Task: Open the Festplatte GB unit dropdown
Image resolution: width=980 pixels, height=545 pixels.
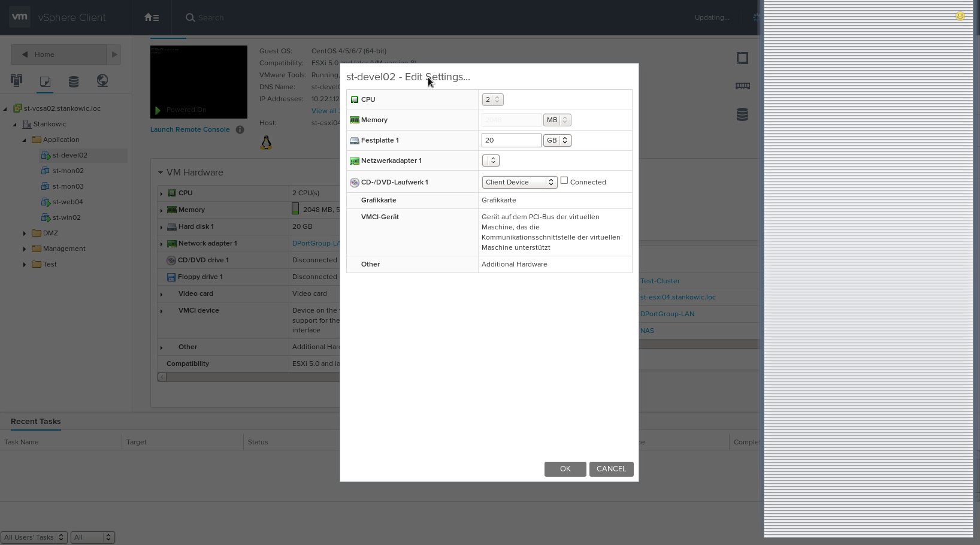Action: tap(557, 140)
